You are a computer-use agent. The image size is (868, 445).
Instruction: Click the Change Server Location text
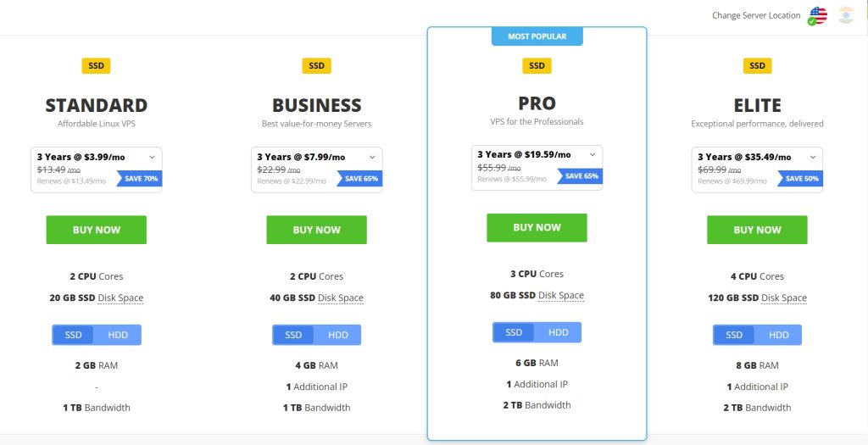[756, 15]
